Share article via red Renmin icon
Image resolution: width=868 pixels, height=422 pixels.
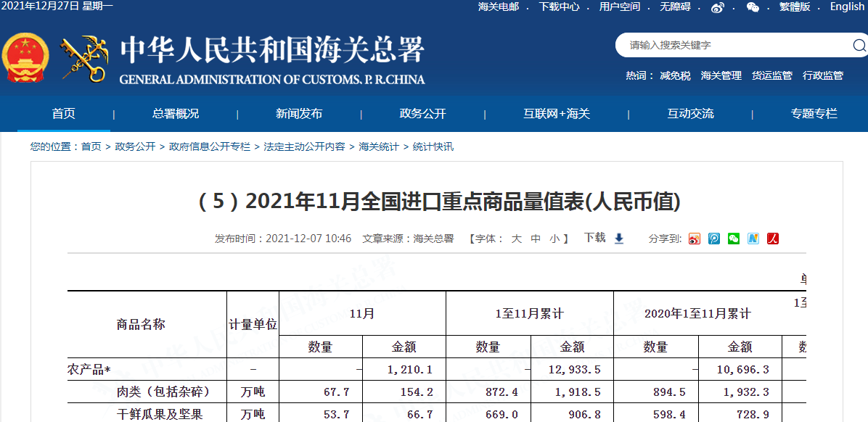point(773,239)
